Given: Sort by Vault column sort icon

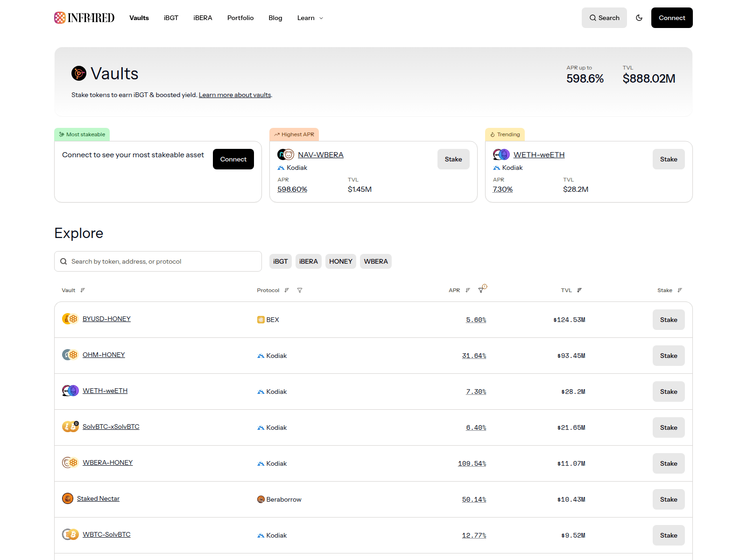Looking at the screenshot, I should click(x=83, y=290).
